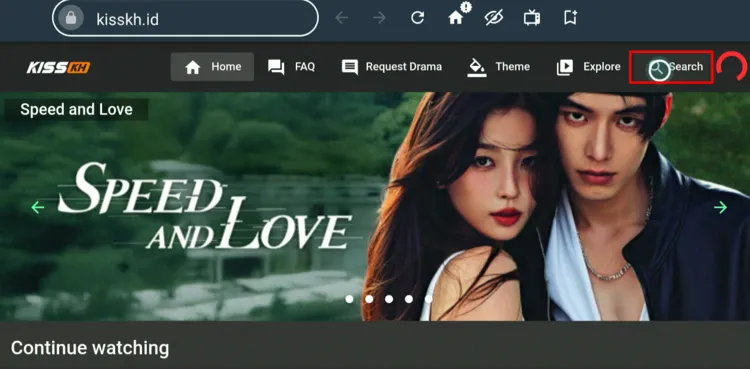Select the first carousel dot

tap(349, 299)
